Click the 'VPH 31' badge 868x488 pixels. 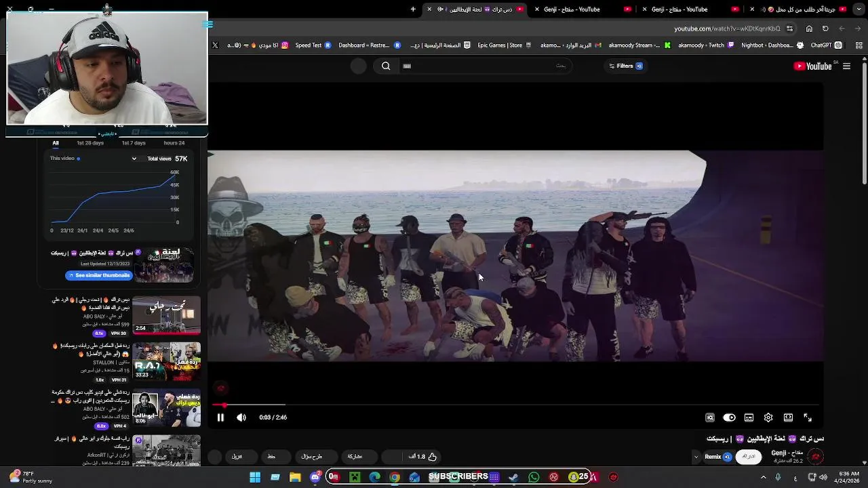pyautogui.click(x=119, y=380)
